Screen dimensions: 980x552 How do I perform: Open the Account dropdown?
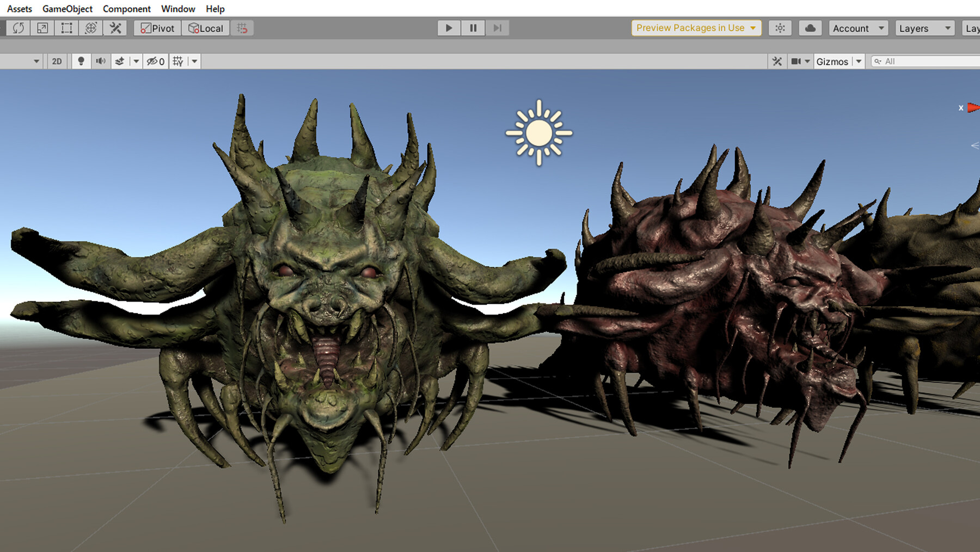pyautogui.click(x=857, y=28)
